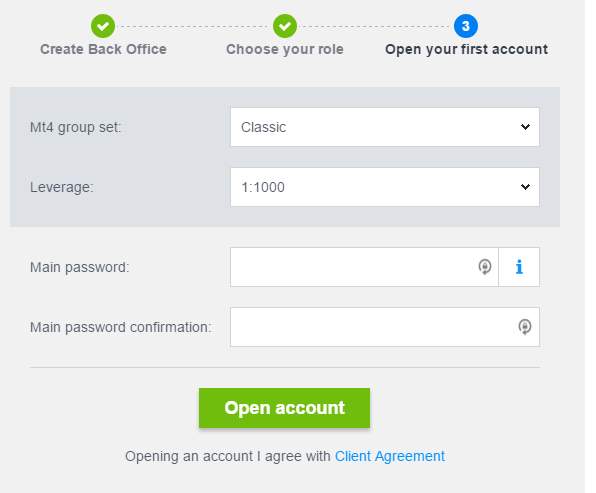
Task: Click the Leverage label text
Action: coord(62,187)
